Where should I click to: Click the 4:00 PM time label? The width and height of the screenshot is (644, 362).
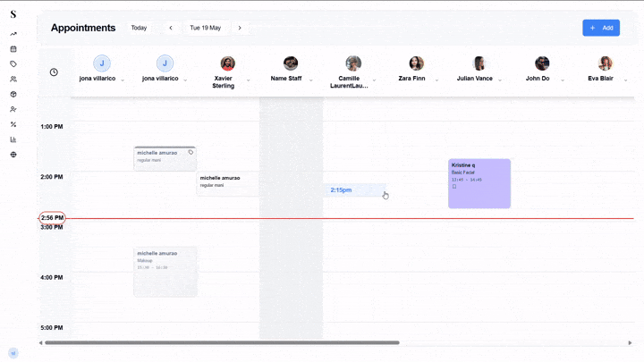point(52,277)
